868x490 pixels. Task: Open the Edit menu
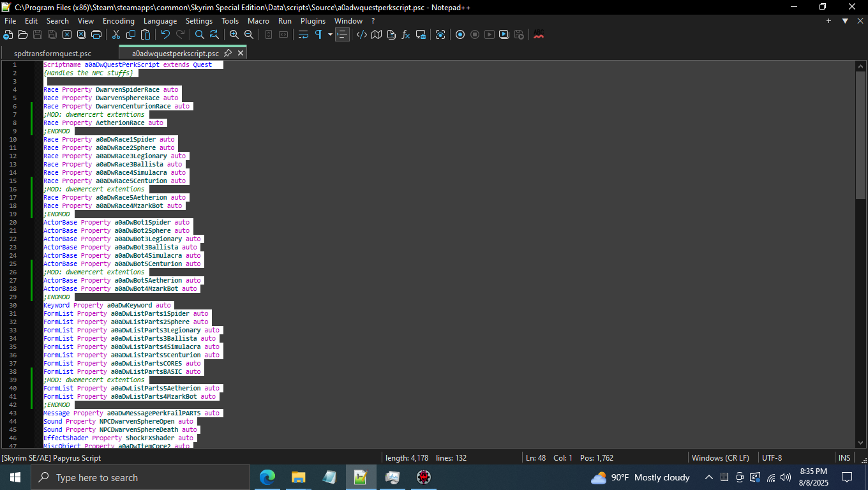coord(31,21)
